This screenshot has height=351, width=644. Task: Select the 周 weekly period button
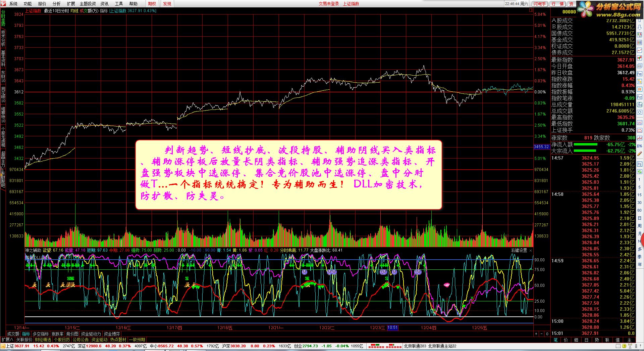point(639,226)
